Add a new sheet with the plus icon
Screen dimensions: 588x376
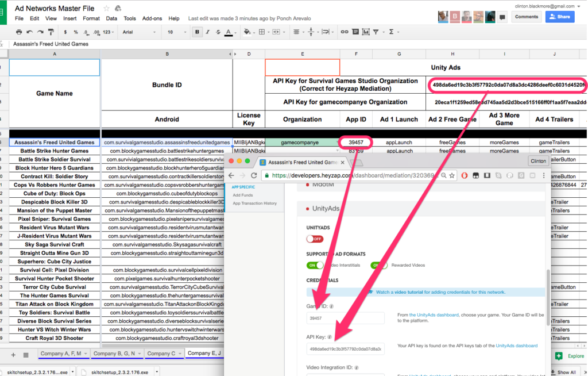[x=13, y=355]
